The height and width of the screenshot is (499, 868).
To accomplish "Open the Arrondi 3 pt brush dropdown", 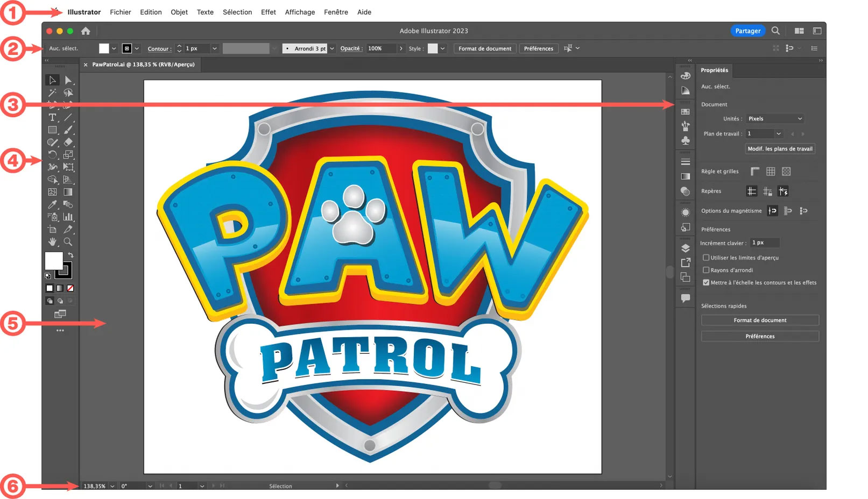I will (332, 48).
